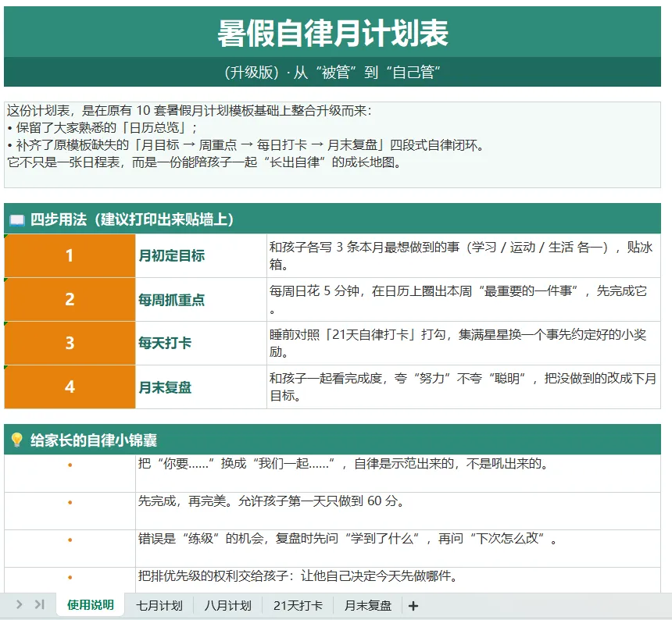The height and width of the screenshot is (620, 672).
Task: Select the description cell 每周日花 5 分钟
Action: (463, 299)
